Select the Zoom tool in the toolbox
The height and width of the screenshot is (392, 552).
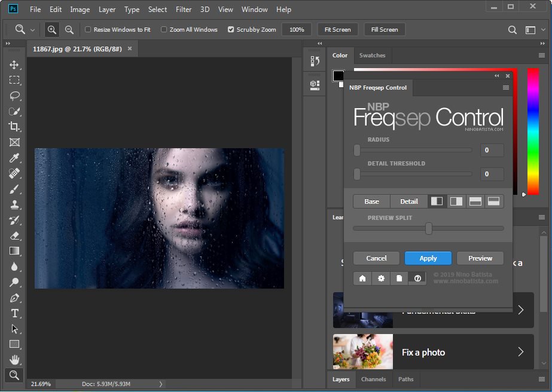14,375
